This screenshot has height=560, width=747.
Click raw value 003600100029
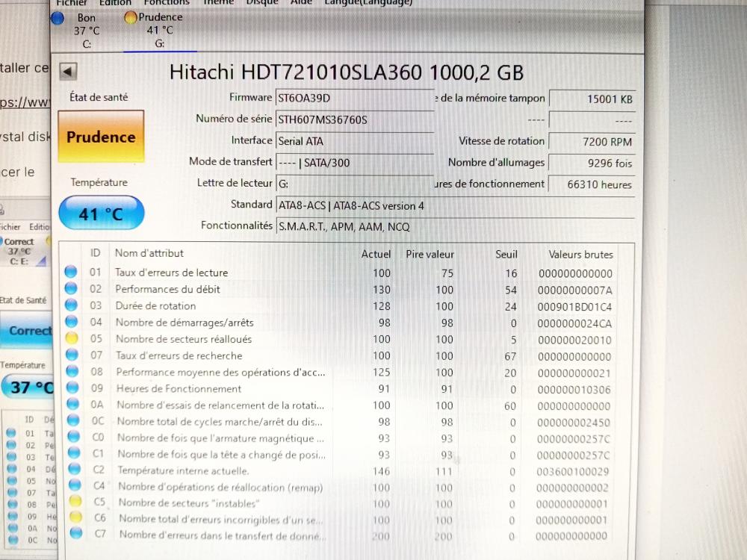tap(573, 472)
